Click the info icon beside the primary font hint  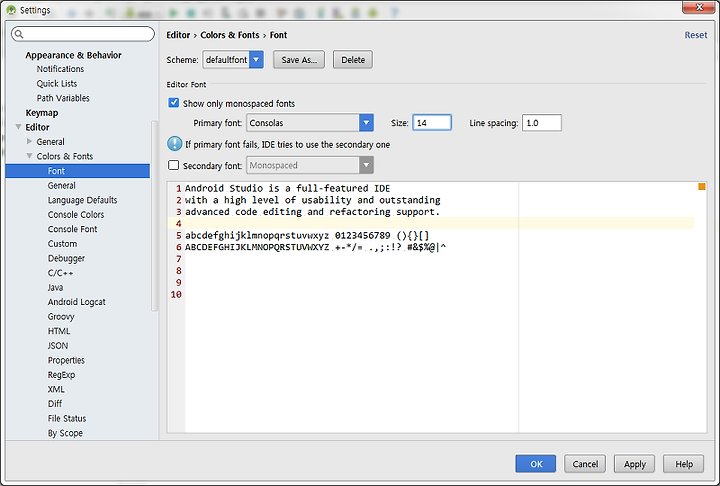point(174,144)
